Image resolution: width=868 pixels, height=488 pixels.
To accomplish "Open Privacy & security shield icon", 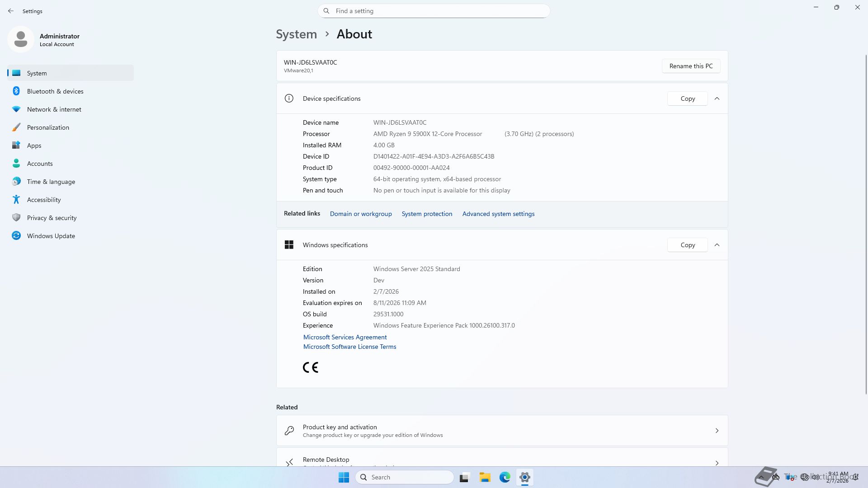I will tap(16, 218).
